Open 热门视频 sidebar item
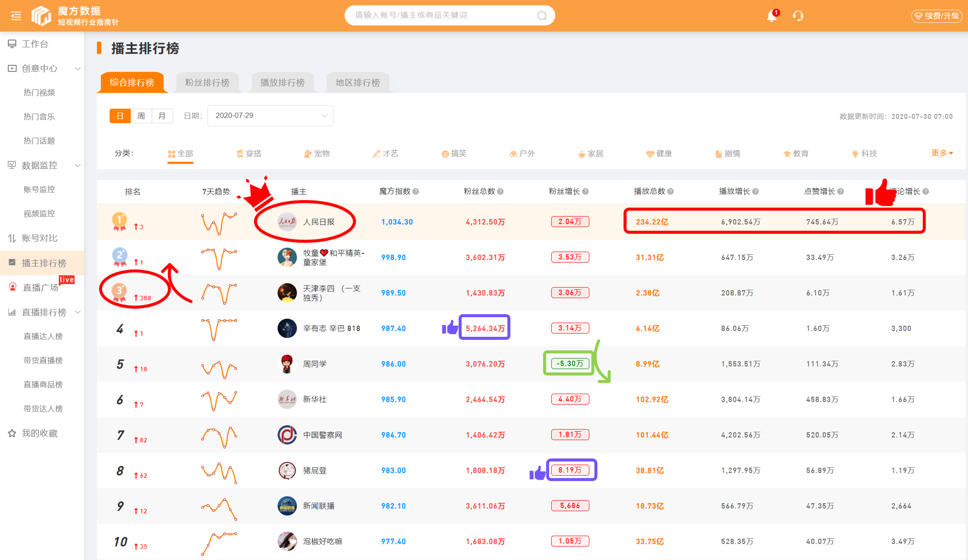This screenshot has width=968, height=560. (39, 92)
